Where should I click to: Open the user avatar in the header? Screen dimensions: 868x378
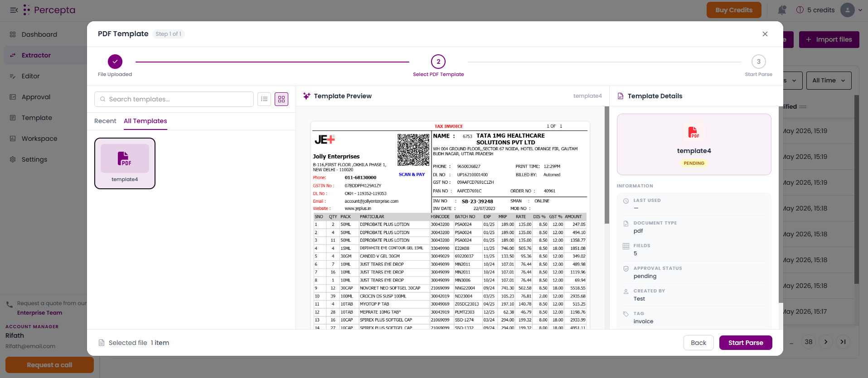point(847,10)
